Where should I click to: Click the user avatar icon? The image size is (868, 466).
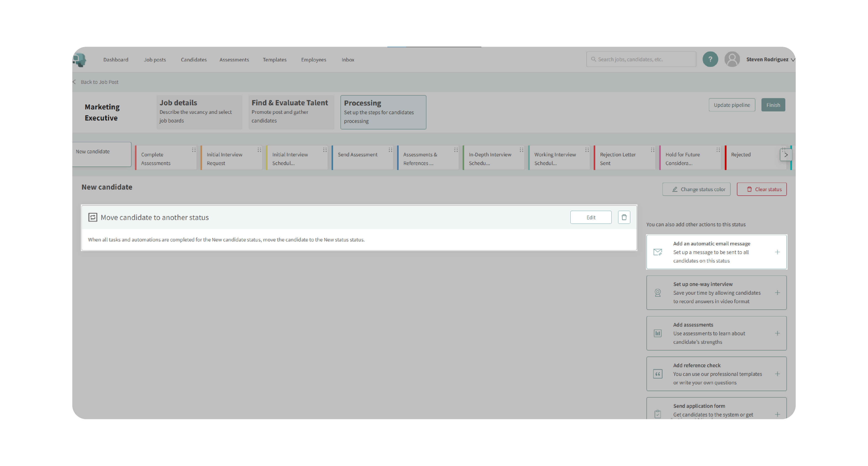[x=732, y=59]
